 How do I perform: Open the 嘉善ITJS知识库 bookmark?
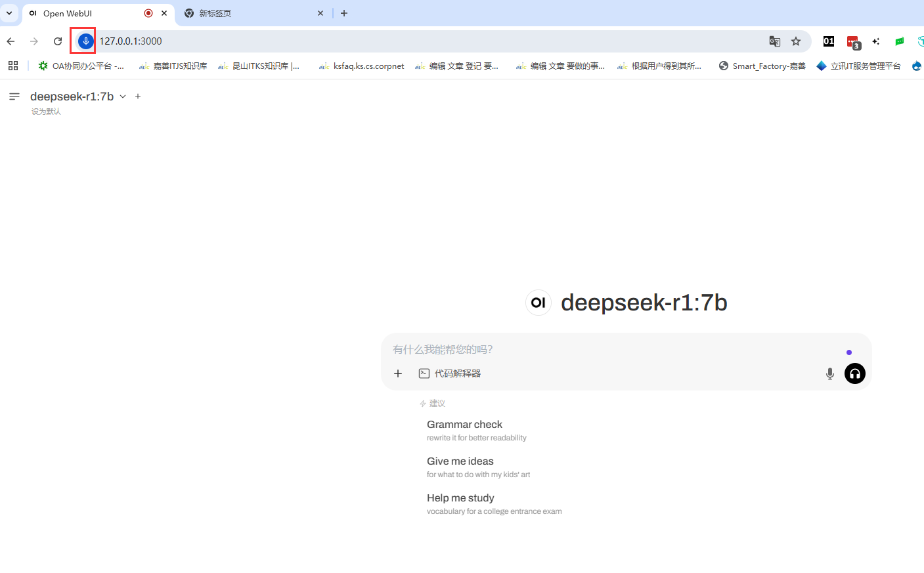(x=173, y=66)
